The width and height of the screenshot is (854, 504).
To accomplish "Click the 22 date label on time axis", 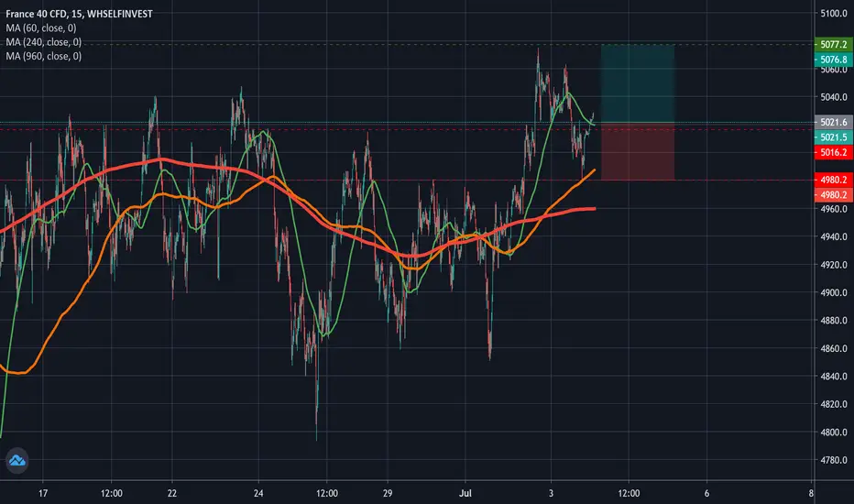I will [x=172, y=493].
